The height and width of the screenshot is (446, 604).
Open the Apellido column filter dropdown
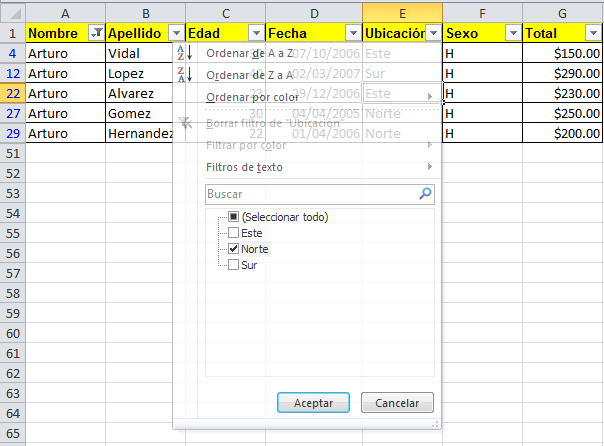click(176, 33)
